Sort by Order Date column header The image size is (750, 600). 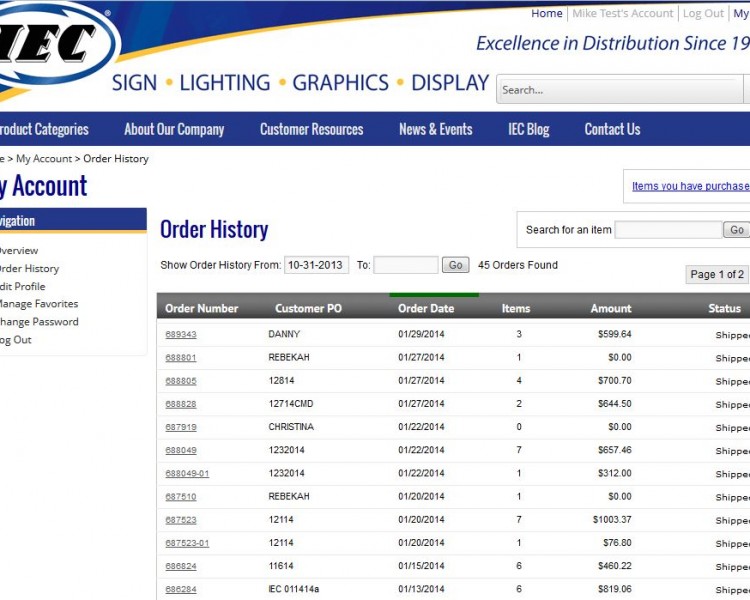[x=426, y=309]
